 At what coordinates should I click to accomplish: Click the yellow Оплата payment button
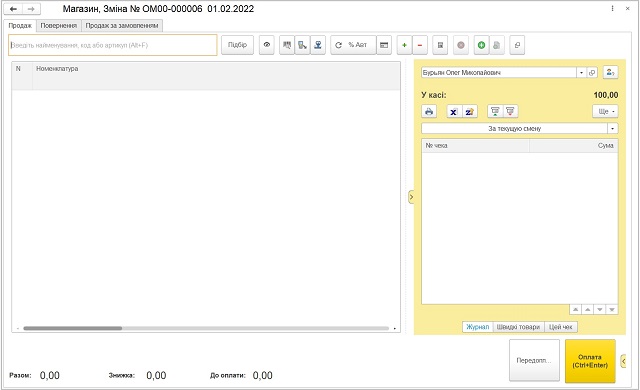(x=590, y=361)
